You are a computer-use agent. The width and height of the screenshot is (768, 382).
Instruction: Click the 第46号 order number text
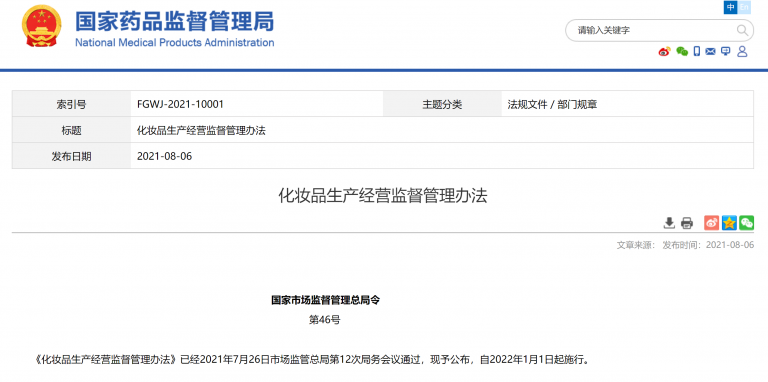coord(324,320)
